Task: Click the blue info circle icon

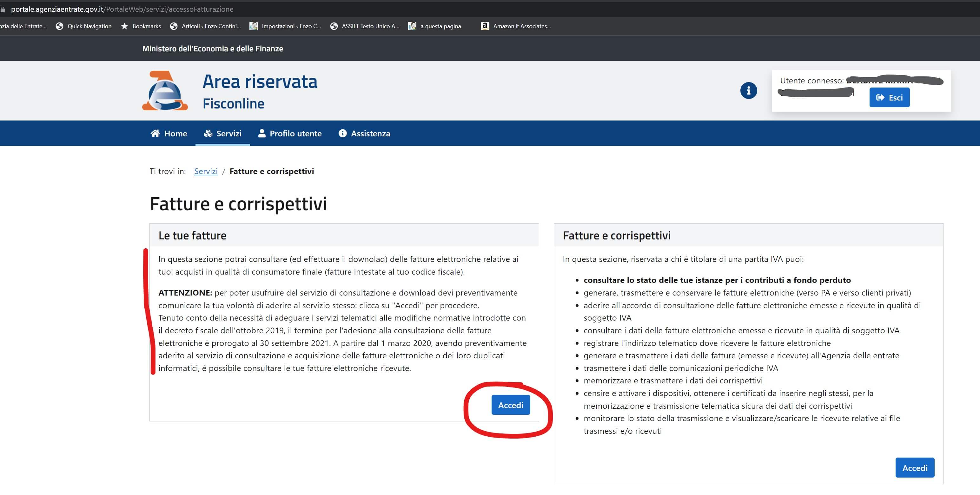Action: tap(748, 90)
